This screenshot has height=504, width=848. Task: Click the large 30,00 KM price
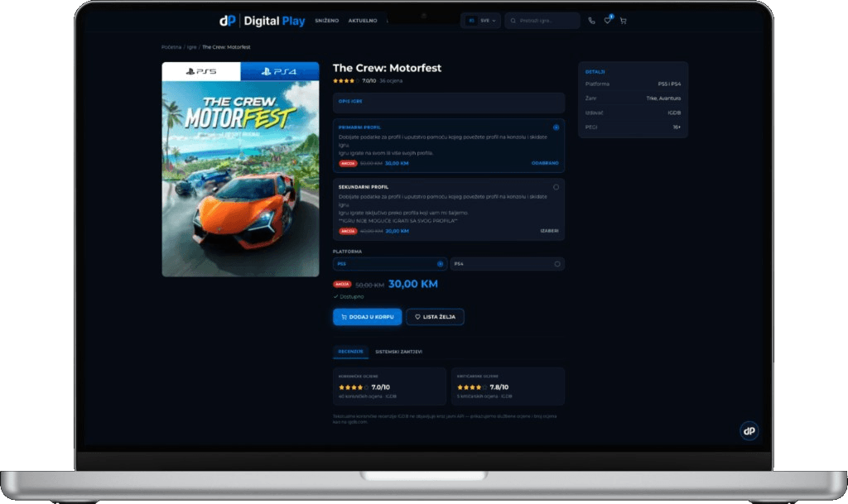(412, 284)
